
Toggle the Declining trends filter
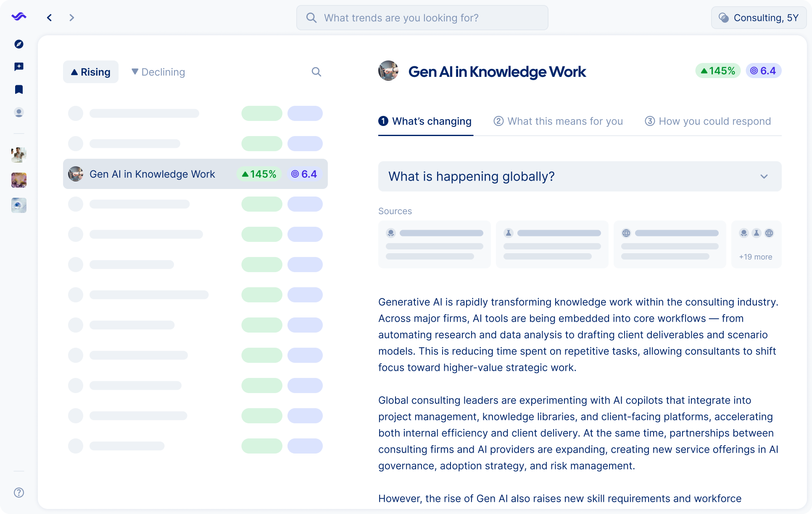[x=158, y=72]
